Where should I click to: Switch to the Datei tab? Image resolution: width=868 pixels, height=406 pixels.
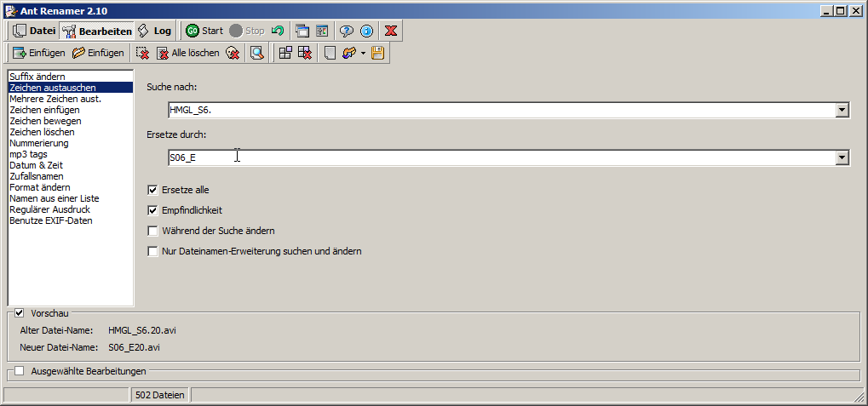(x=34, y=31)
